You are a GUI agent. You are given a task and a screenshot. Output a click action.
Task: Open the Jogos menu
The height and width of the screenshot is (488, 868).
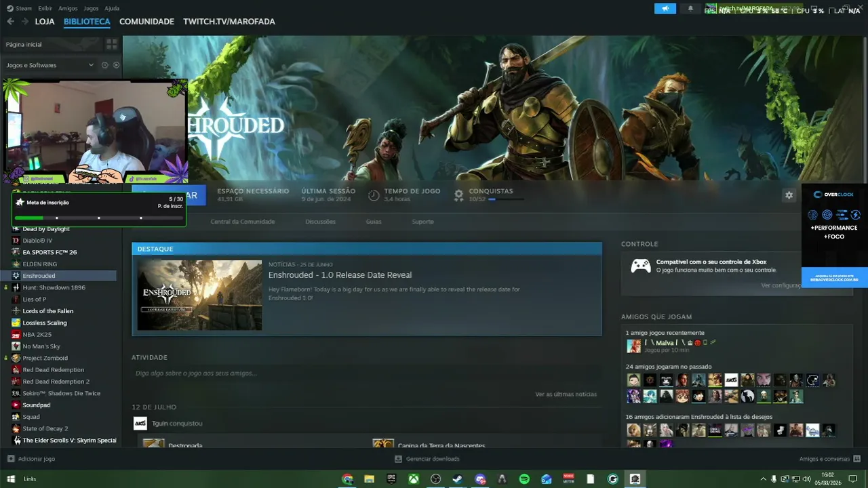click(91, 9)
